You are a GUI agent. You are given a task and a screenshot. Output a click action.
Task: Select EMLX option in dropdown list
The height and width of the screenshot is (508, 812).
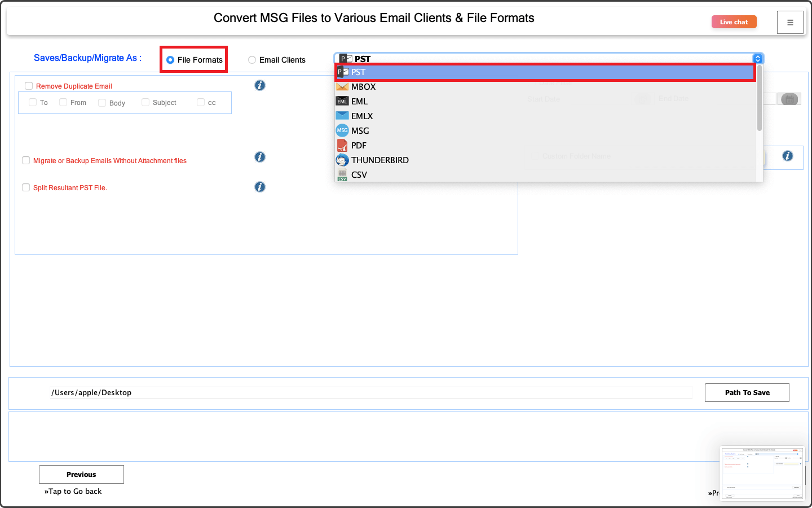click(362, 116)
